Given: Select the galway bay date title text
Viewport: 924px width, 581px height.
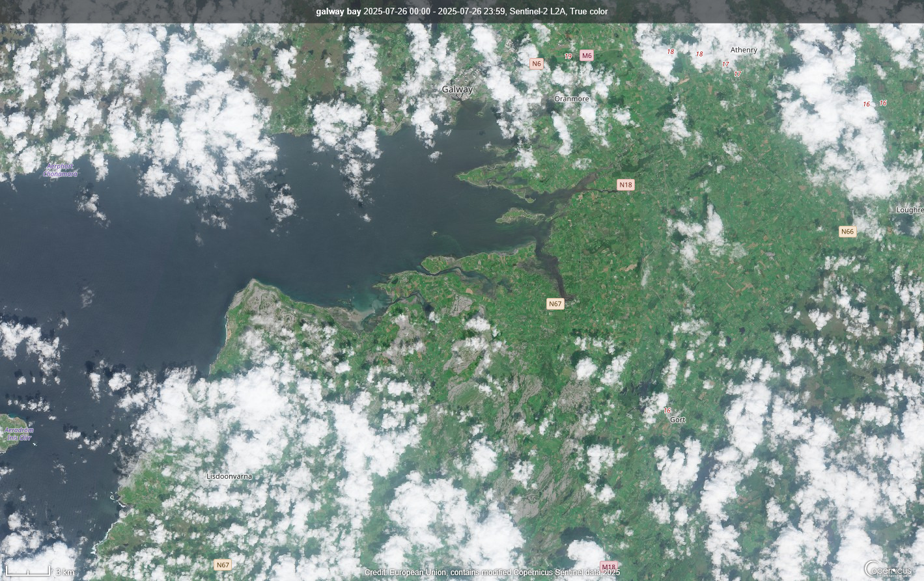Looking at the screenshot, I should 462,12.
